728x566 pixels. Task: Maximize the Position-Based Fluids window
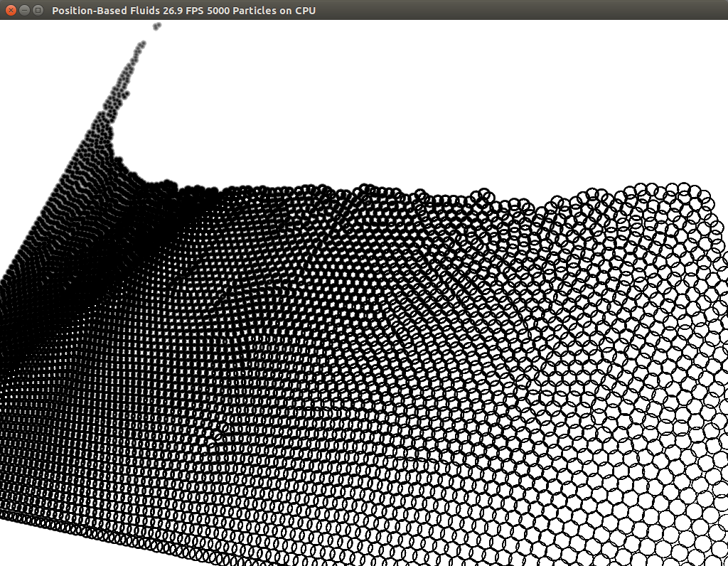pyautogui.click(x=38, y=10)
